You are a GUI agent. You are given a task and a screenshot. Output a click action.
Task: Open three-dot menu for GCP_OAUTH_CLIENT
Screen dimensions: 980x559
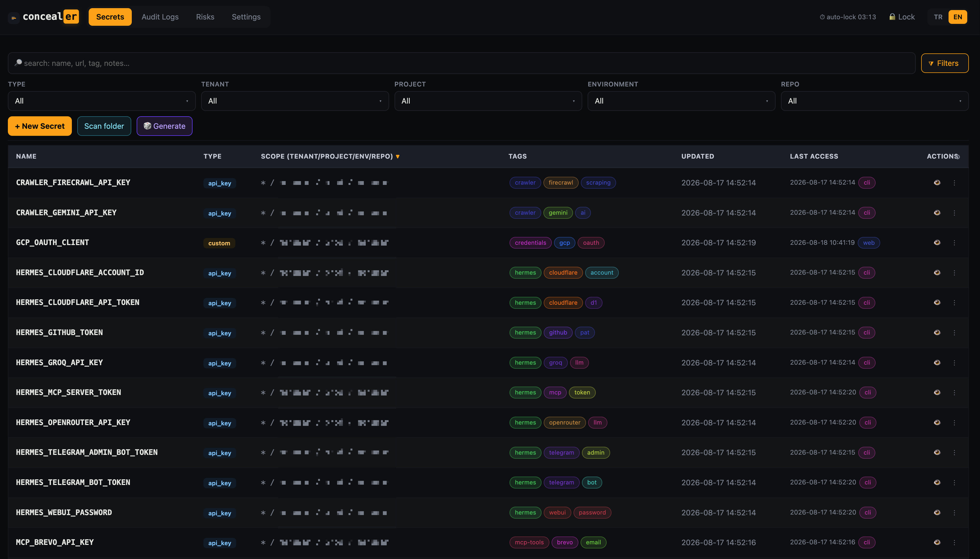[954, 243]
